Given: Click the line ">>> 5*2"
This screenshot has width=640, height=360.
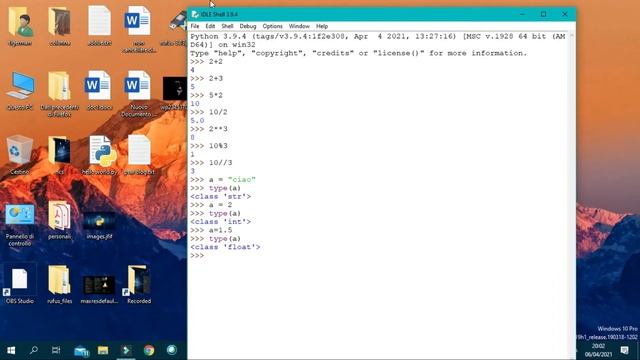Looking at the screenshot, I should 207,95.
